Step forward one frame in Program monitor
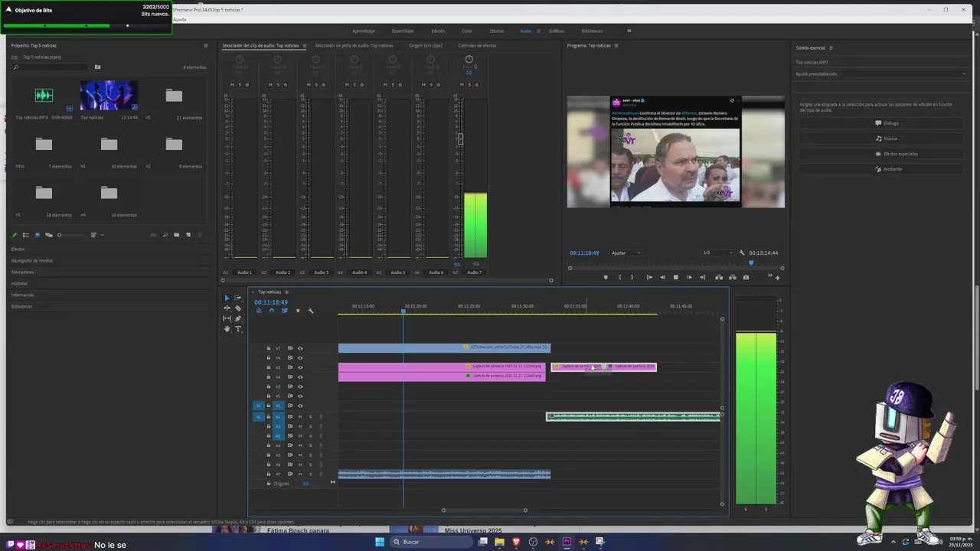 pyautogui.click(x=688, y=277)
